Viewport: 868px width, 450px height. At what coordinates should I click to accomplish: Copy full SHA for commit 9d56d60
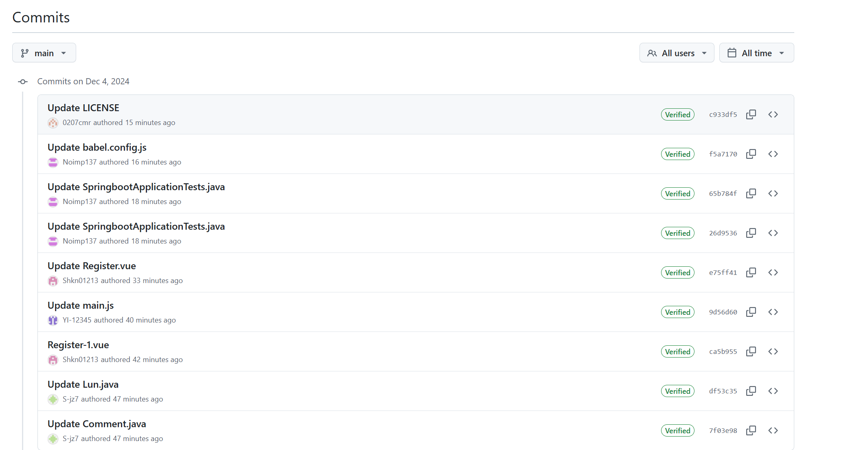pyautogui.click(x=751, y=312)
